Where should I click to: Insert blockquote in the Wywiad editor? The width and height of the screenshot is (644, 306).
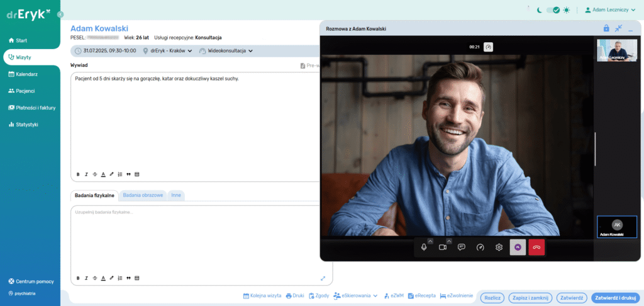pos(128,174)
